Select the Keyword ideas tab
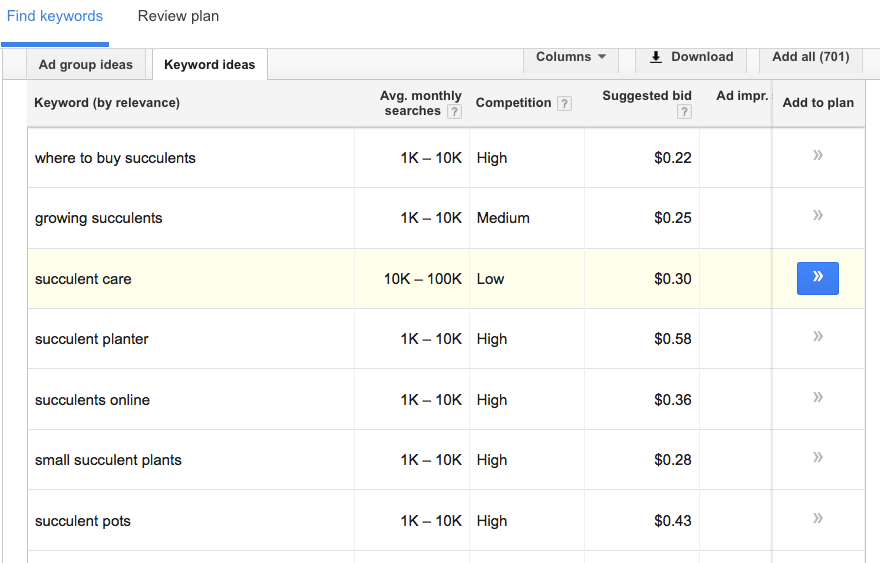Screen dimensions: 880x563 click(209, 65)
